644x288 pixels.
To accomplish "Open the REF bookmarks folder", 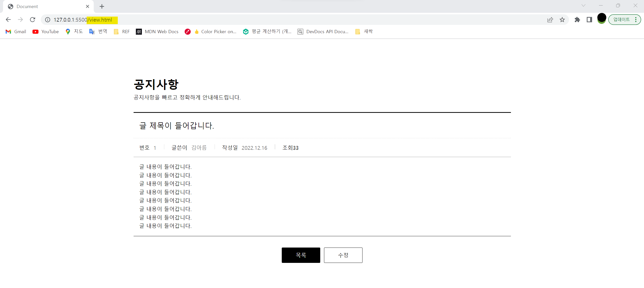I will (122, 31).
